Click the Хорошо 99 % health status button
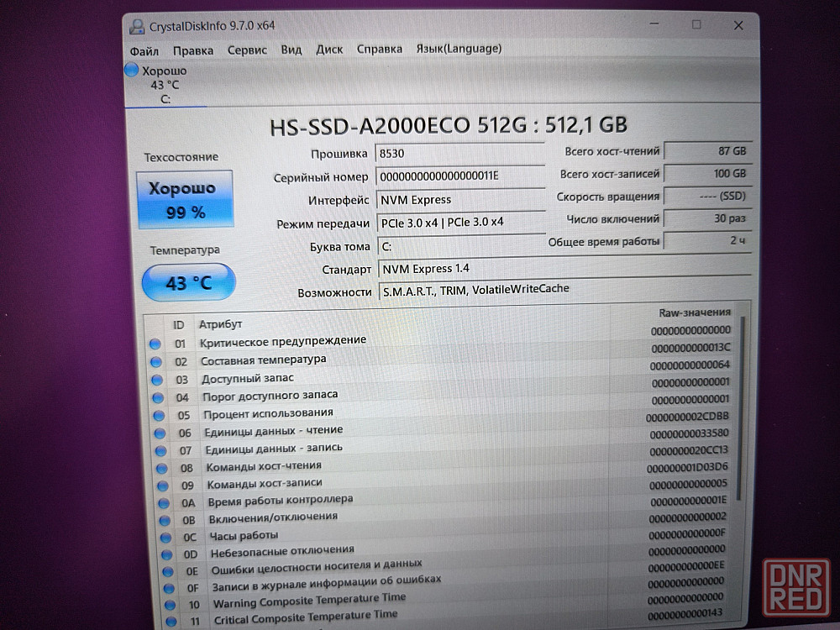 pyautogui.click(x=186, y=199)
